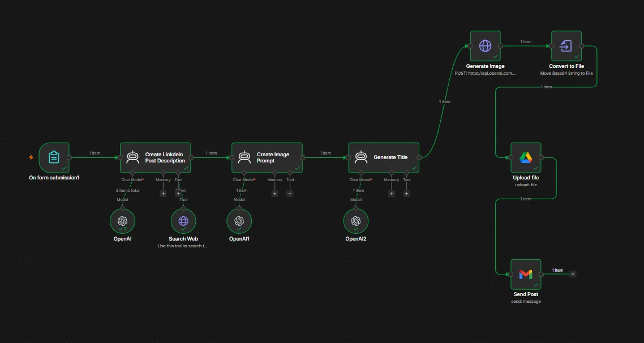Select the Search Web tool sub-node
This screenshot has width=644, height=343.
(x=183, y=221)
